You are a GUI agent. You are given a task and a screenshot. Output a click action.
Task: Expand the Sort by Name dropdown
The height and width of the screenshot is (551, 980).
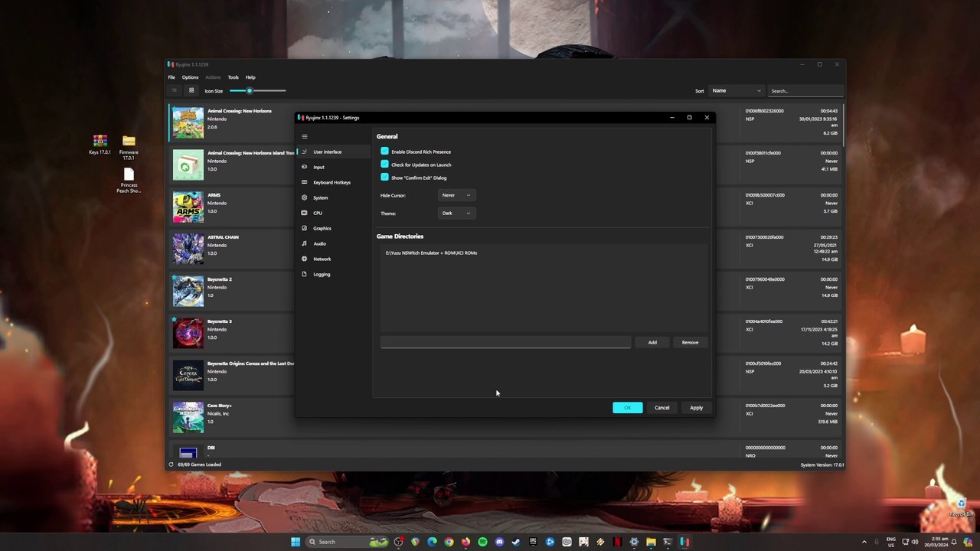click(x=736, y=90)
